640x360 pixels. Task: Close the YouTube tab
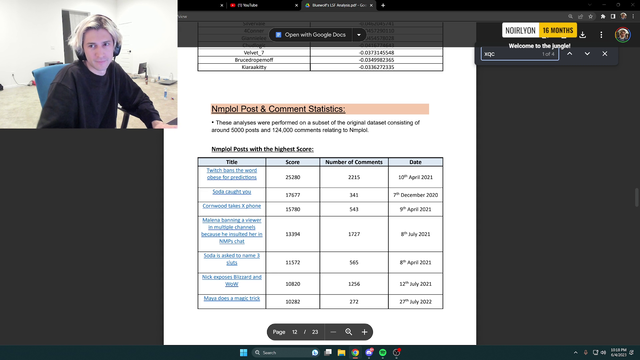tap(296, 5)
